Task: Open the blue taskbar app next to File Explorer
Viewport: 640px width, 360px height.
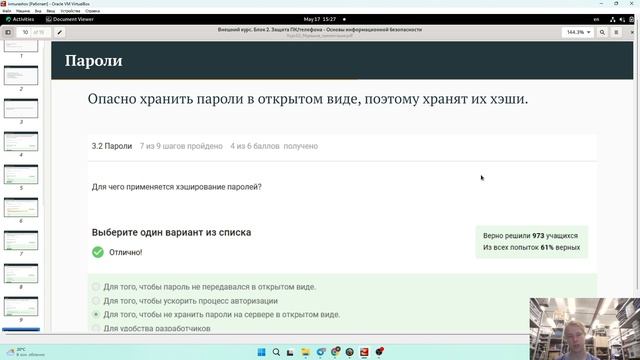Action: [321, 352]
